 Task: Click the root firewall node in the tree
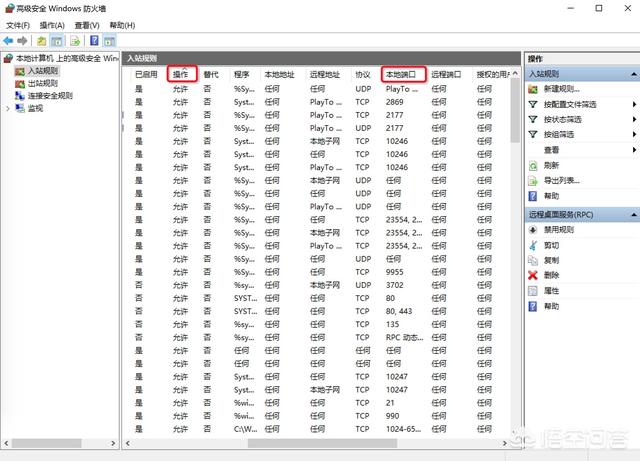click(x=67, y=58)
